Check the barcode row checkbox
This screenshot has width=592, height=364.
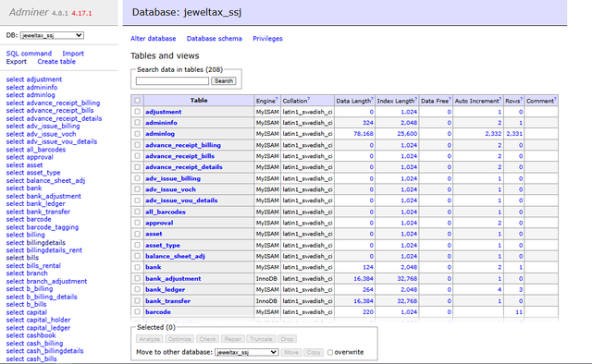[137, 312]
